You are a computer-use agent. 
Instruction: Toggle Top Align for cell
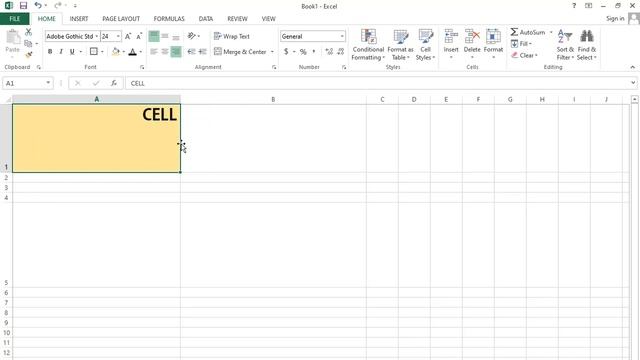coord(154,36)
